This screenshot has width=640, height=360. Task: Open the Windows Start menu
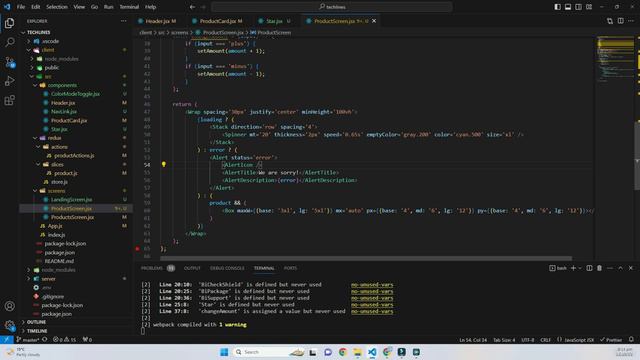[x=224, y=352]
